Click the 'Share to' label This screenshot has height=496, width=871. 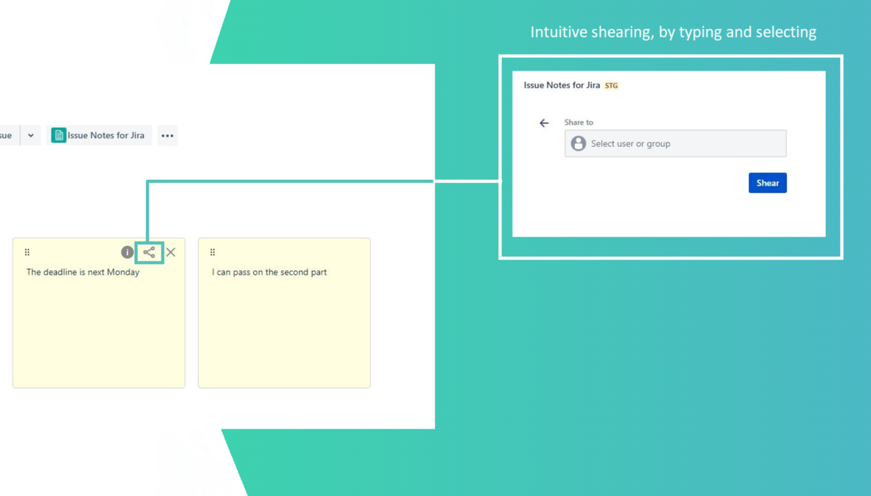(x=579, y=122)
